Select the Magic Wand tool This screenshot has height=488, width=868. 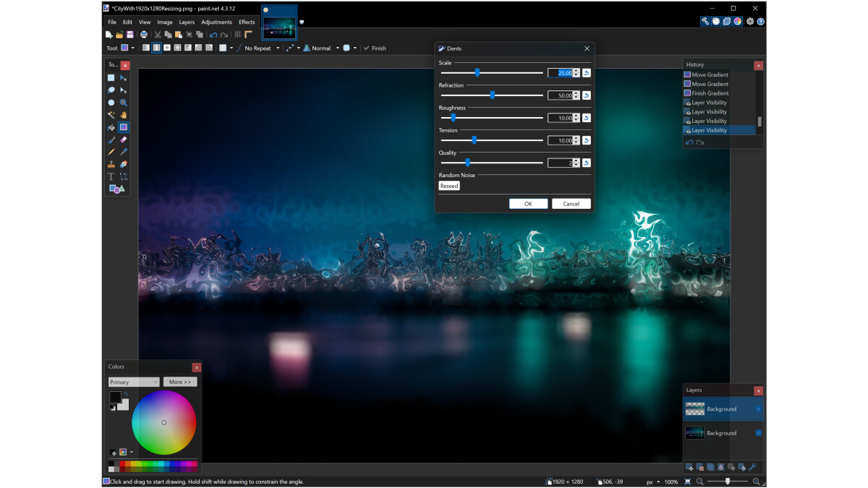(x=111, y=114)
